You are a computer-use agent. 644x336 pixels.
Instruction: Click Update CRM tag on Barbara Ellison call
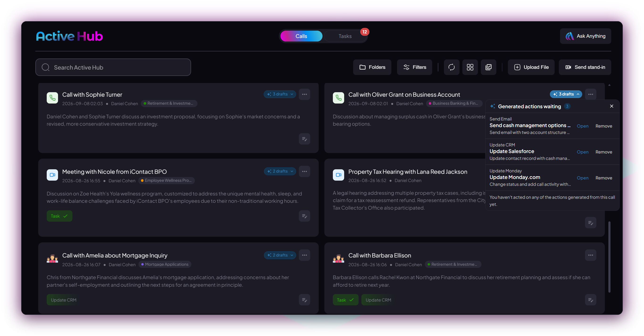pyautogui.click(x=378, y=300)
